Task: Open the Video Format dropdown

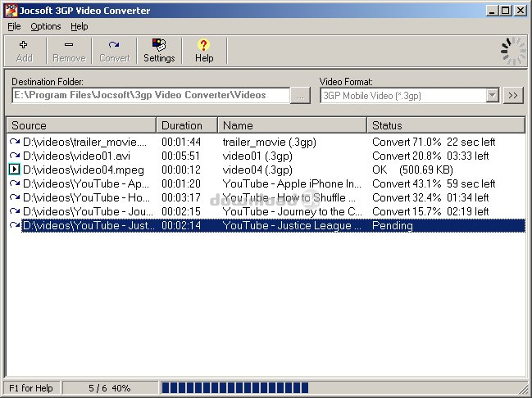Action: point(492,95)
